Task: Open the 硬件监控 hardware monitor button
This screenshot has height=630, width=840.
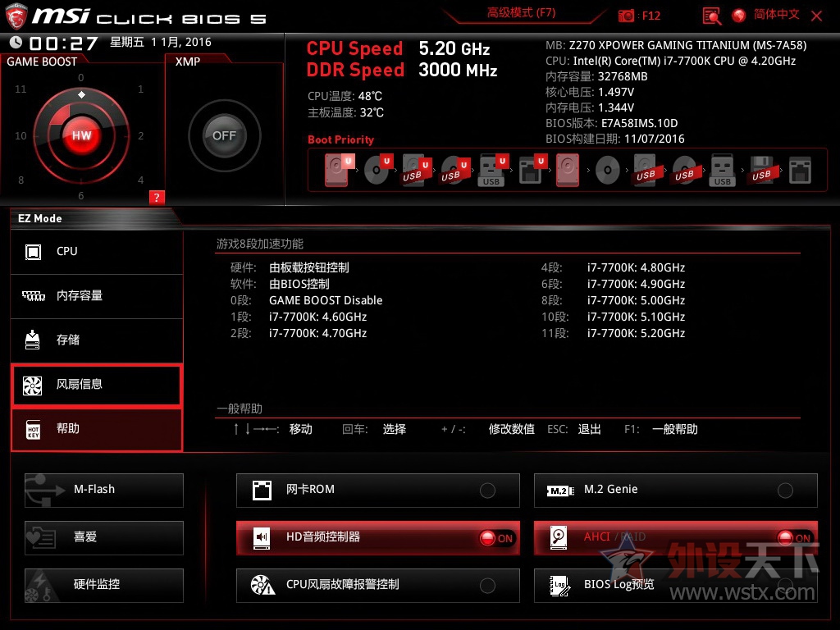Action: click(x=104, y=585)
